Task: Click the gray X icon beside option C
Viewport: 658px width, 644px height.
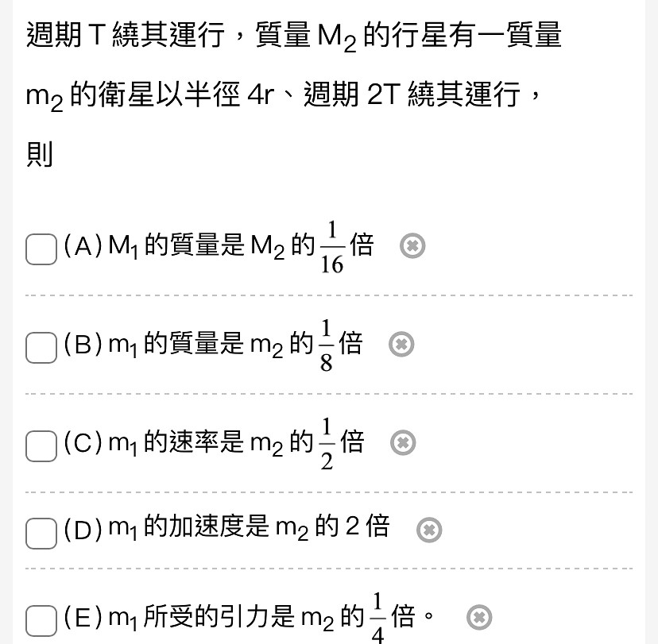Action: pyautogui.click(x=403, y=443)
